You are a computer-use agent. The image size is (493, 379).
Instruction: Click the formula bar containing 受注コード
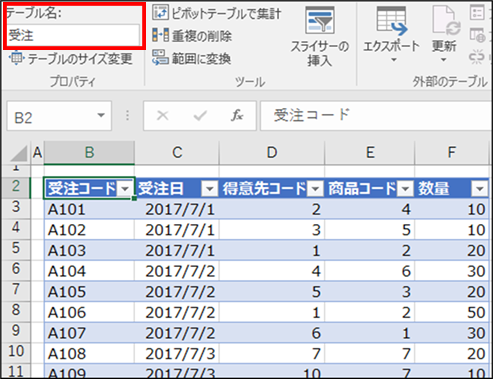(376, 115)
